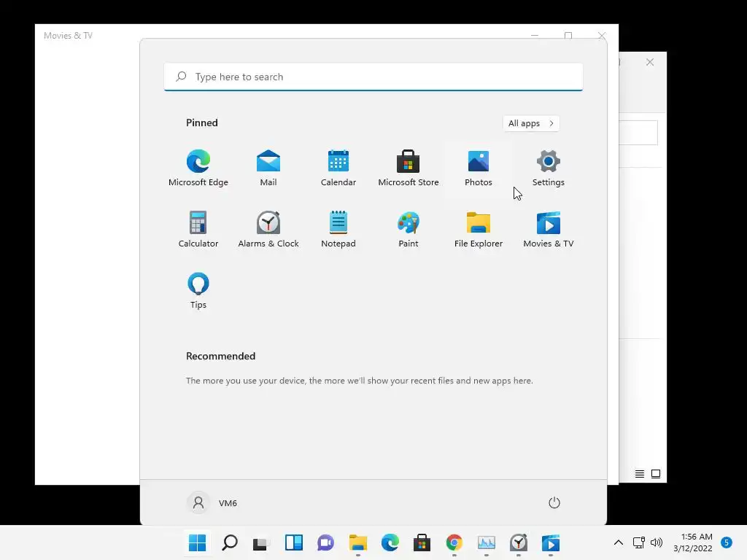Expand the All apps list

point(531,123)
